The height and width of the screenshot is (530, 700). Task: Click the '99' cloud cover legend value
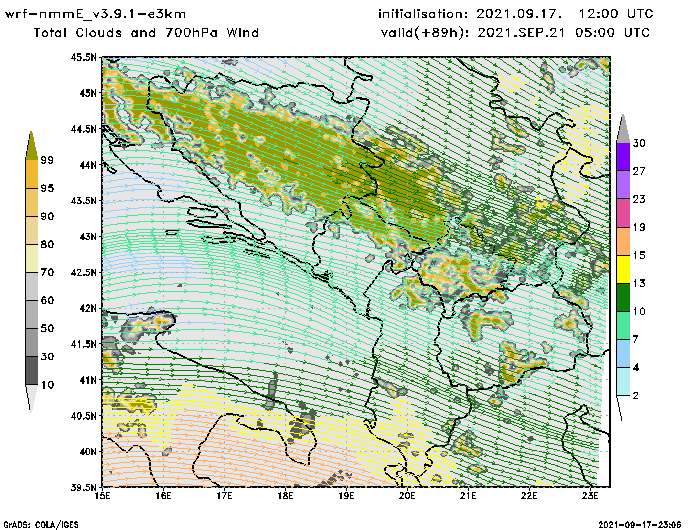(x=47, y=160)
